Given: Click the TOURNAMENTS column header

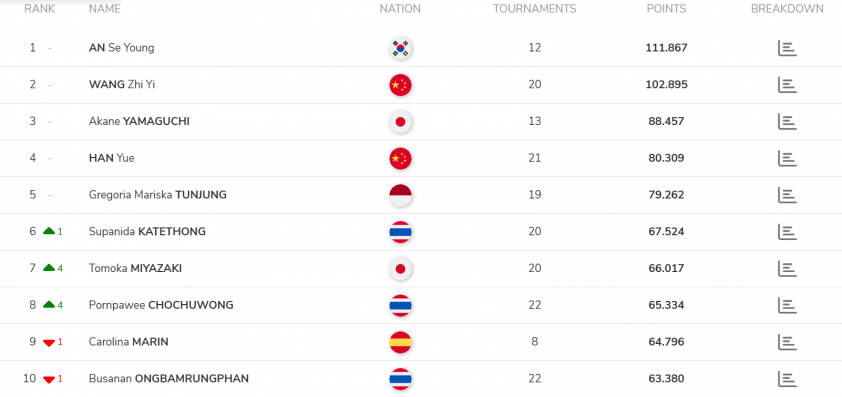Looking at the screenshot, I should pyautogui.click(x=534, y=9).
